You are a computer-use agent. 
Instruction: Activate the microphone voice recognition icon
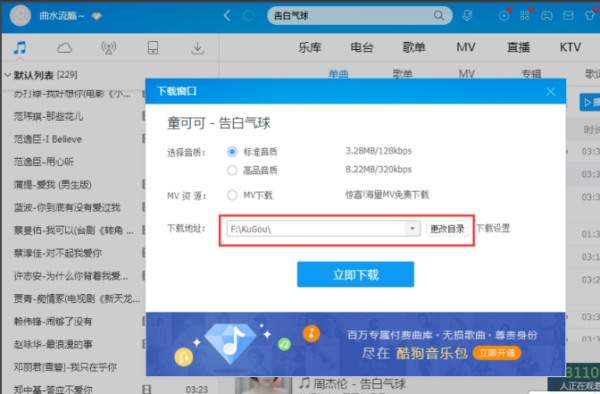(x=467, y=15)
